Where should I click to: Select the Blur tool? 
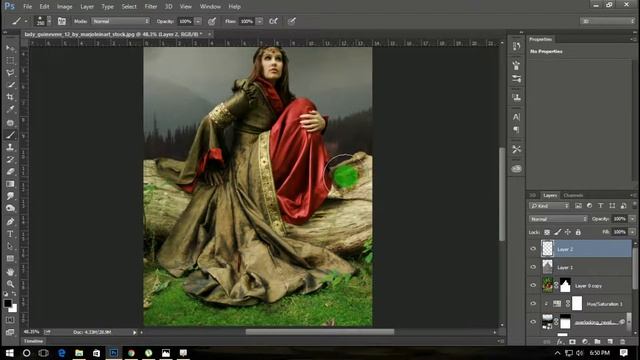(x=10, y=196)
